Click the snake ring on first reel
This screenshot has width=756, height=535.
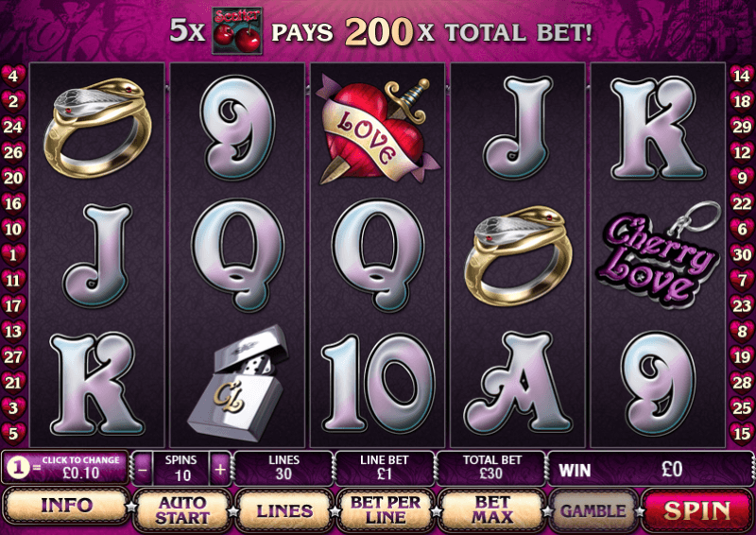pos(98,128)
